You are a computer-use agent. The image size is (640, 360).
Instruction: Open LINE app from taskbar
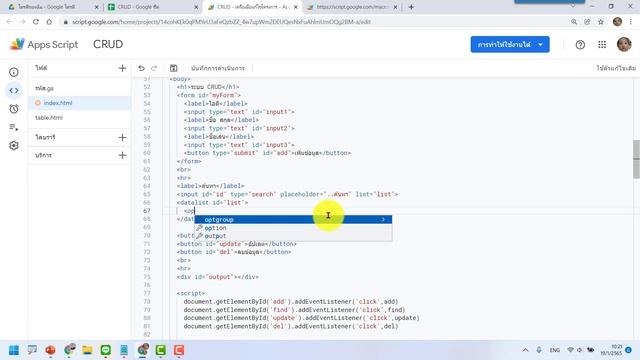point(105,350)
